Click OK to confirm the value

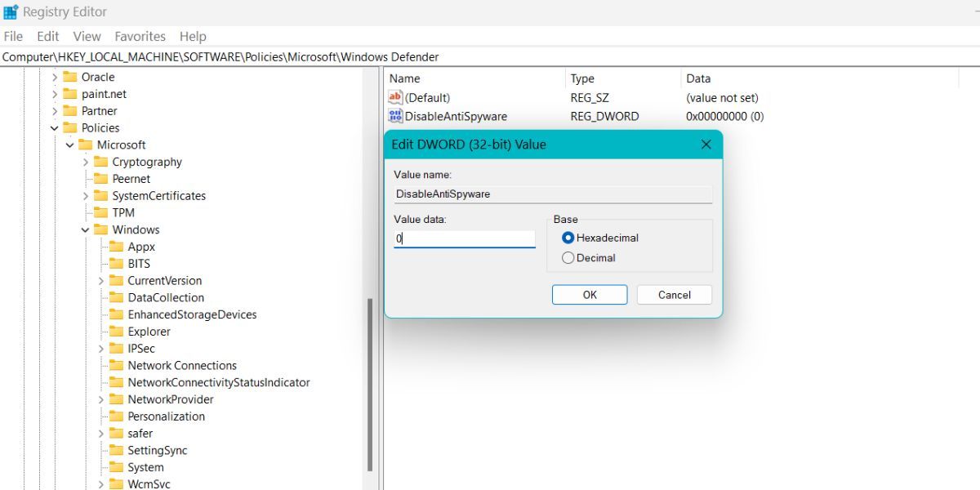pos(589,294)
